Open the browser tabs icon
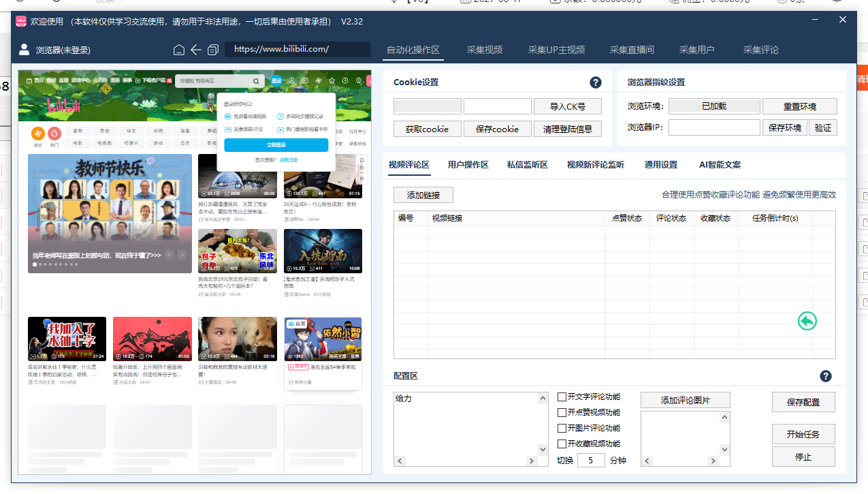Viewport: 868px width, 494px height. [213, 50]
